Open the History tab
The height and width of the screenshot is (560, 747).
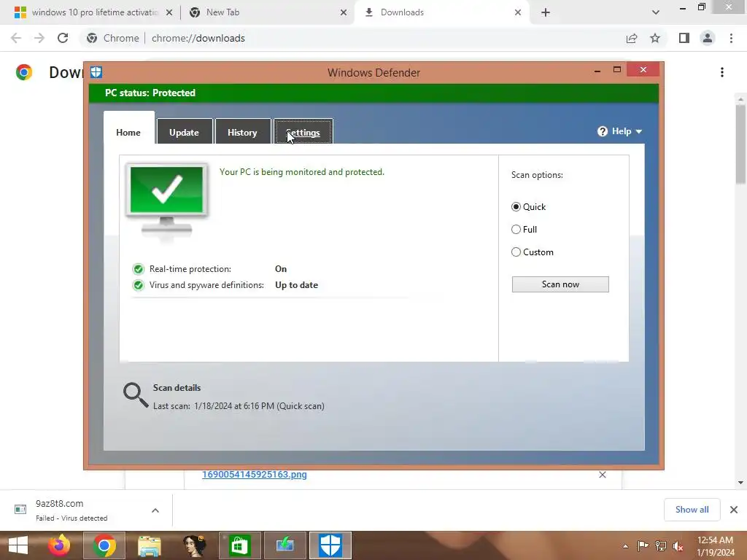click(242, 132)
